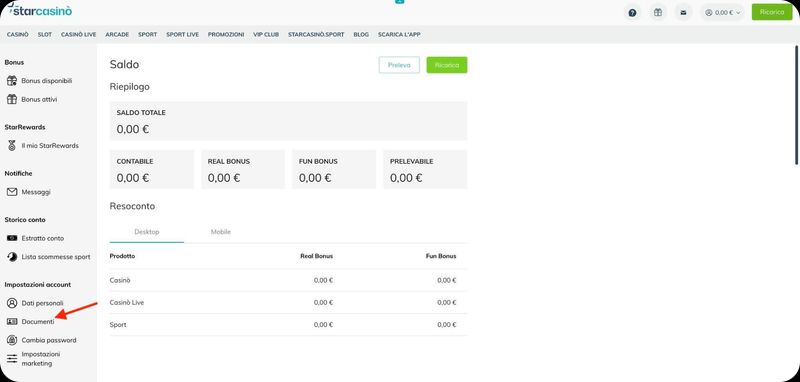Viewport: 800px width, 382px height.
Task: Click the Casinò row in Resoconto table
Action: [288, 281]
